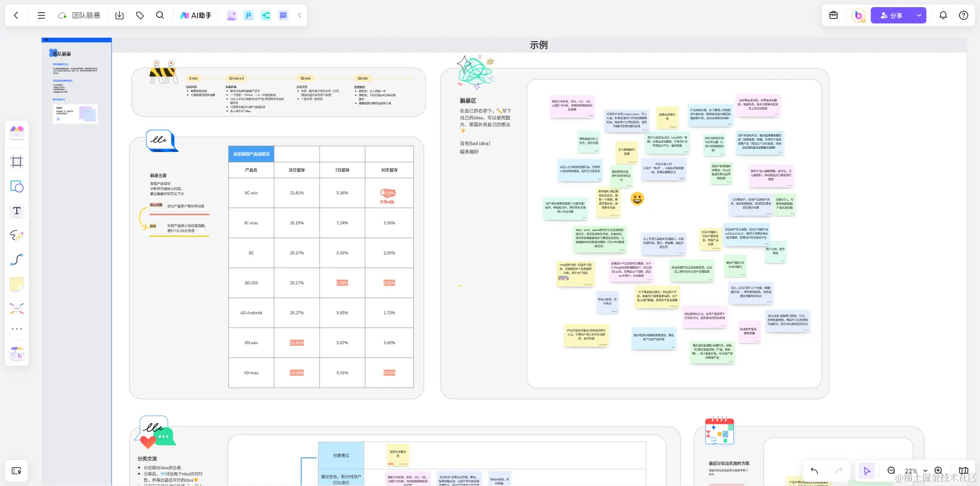Select the Text tool
Image resolution: width=980 pixels, height=486 pixels.
click(17, 211)
